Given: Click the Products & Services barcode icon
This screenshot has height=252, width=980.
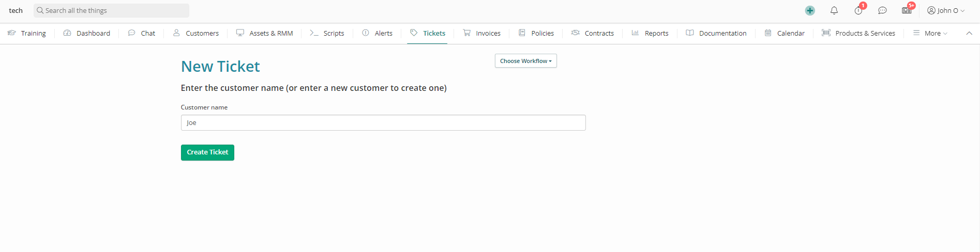Looking at the screenshot, I should [x=826, y=33].
